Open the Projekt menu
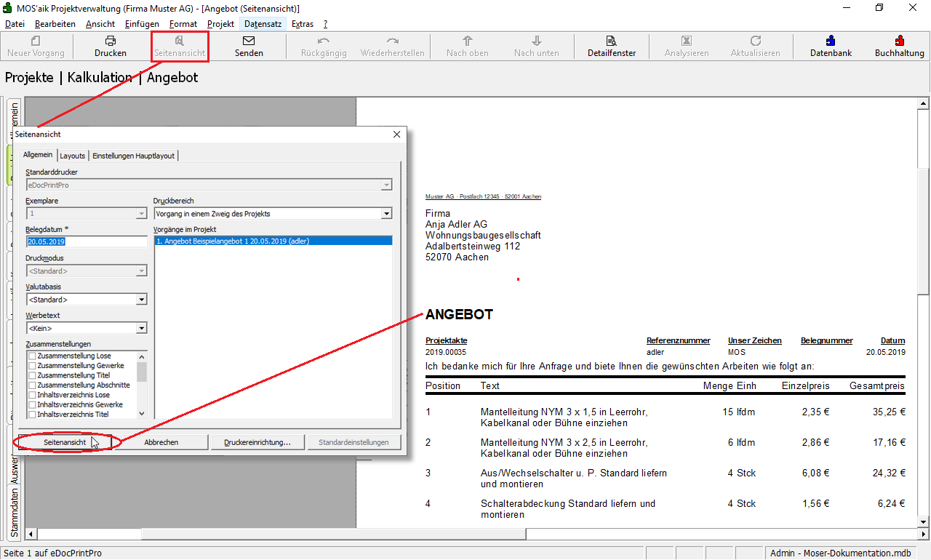The height and width of the screenshot is (560, 931). [220, 24]
